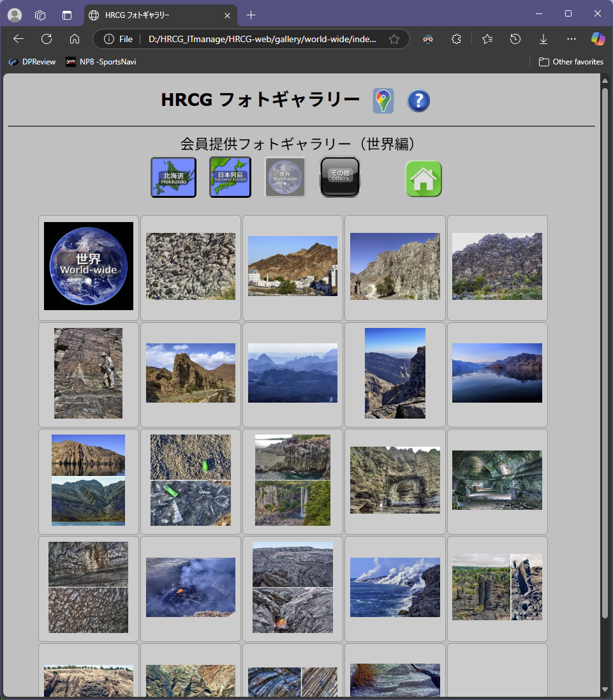Switch to HRCG フォトギャラリー tab

pyautogui.click(x=161, y=15)
